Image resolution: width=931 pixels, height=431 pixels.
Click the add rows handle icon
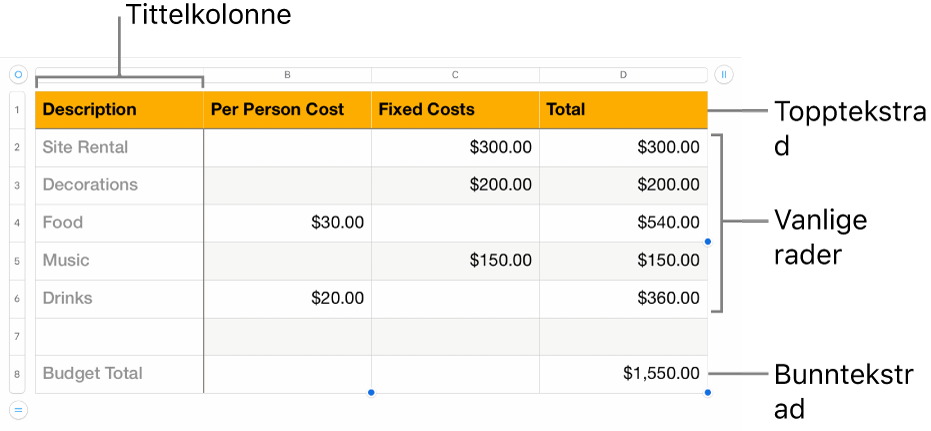(18, 408)
